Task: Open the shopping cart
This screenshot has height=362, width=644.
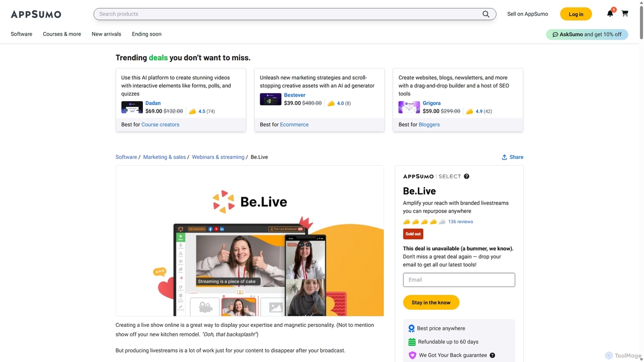Action: (x=625, y=14)
